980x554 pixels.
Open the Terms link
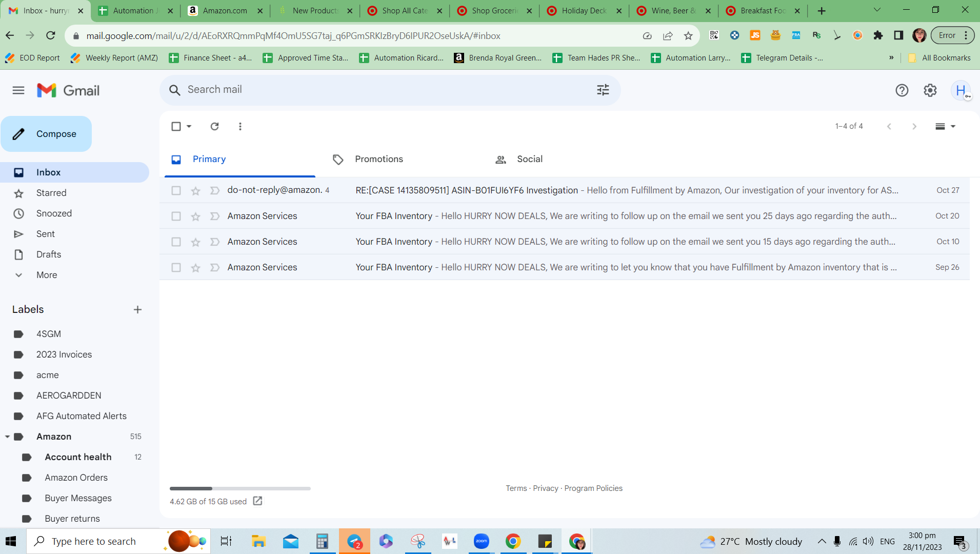click(516, 488)
